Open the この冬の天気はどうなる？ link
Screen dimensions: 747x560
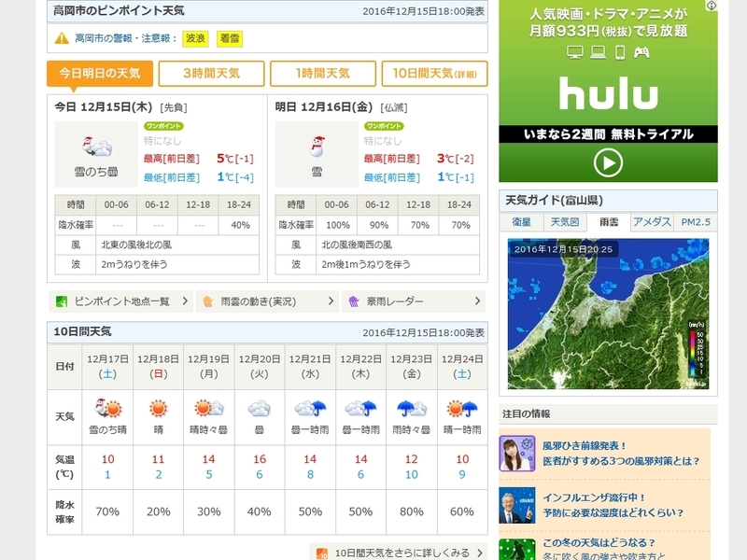(x=599, y=543)
